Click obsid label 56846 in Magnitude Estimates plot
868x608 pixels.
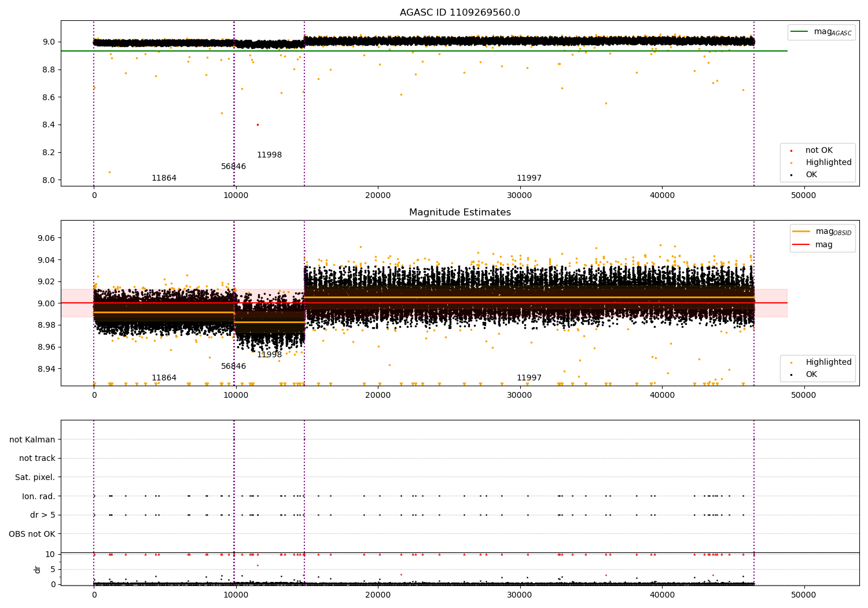click(233, 367)
